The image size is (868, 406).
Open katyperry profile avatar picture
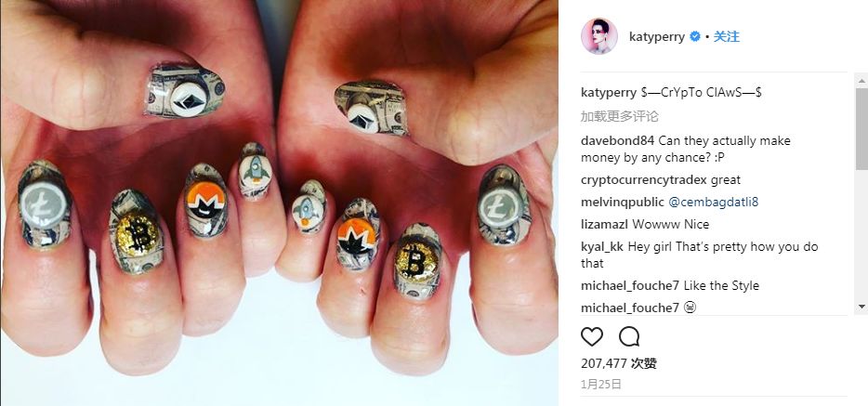pos(599,36)
